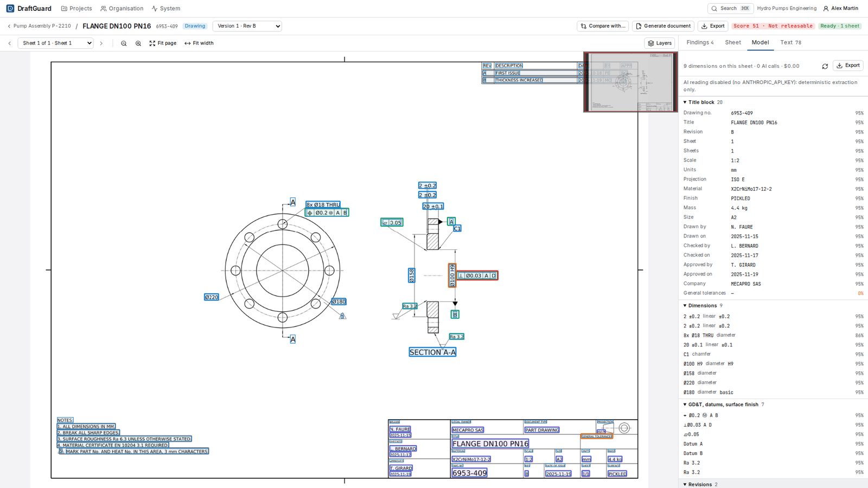Click the top toolbar Export button
The height and width of the screenshot is (488, 868).
click(x=713, y=26)
